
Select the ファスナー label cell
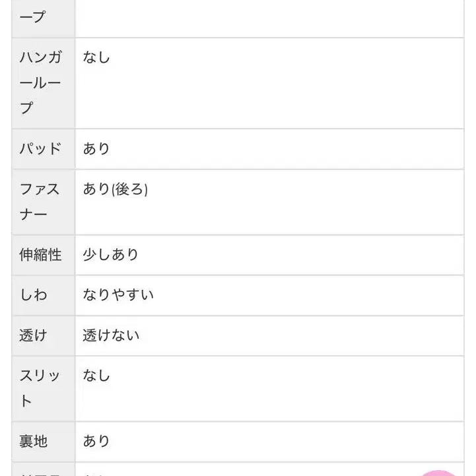click(x=44, y=202)
